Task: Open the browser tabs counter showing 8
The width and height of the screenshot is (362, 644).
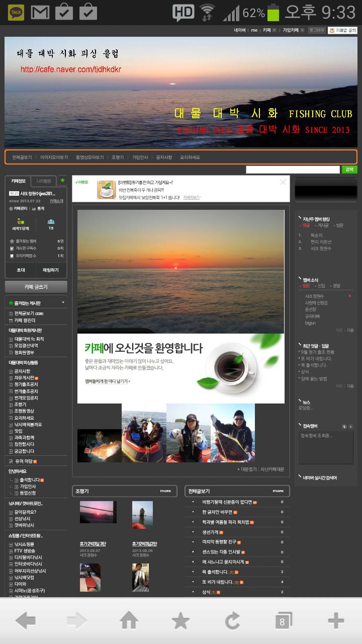Action: [283, 621]
